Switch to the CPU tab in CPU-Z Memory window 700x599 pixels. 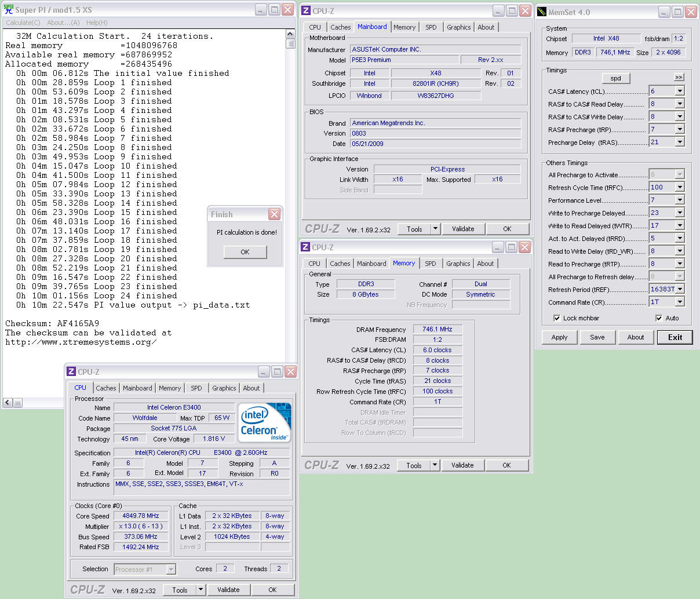(315, 264)
